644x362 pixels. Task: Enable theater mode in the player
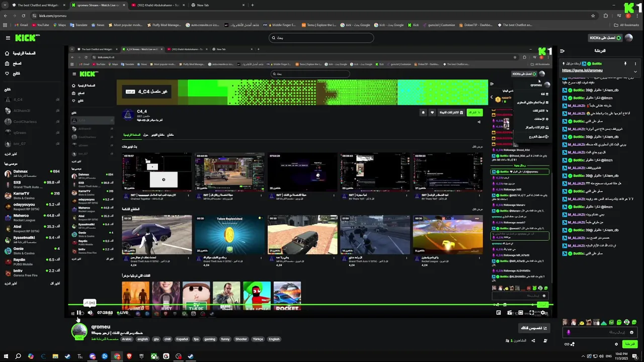[521, 313]
